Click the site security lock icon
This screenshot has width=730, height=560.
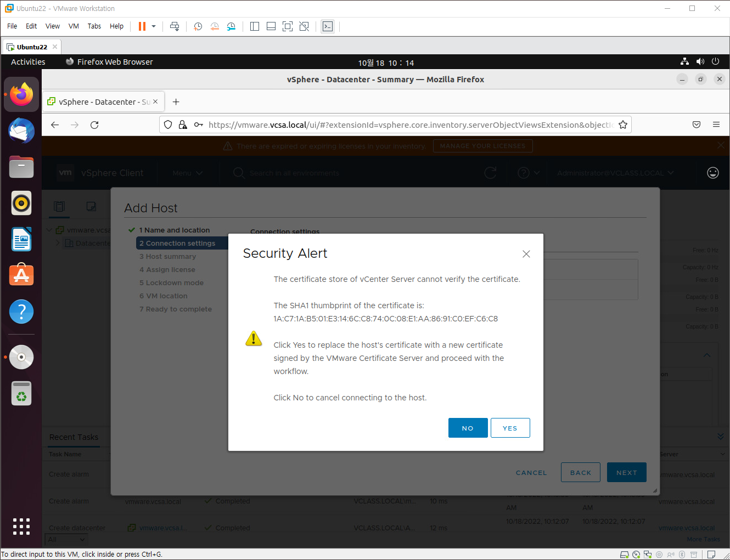tap(183, 125)
